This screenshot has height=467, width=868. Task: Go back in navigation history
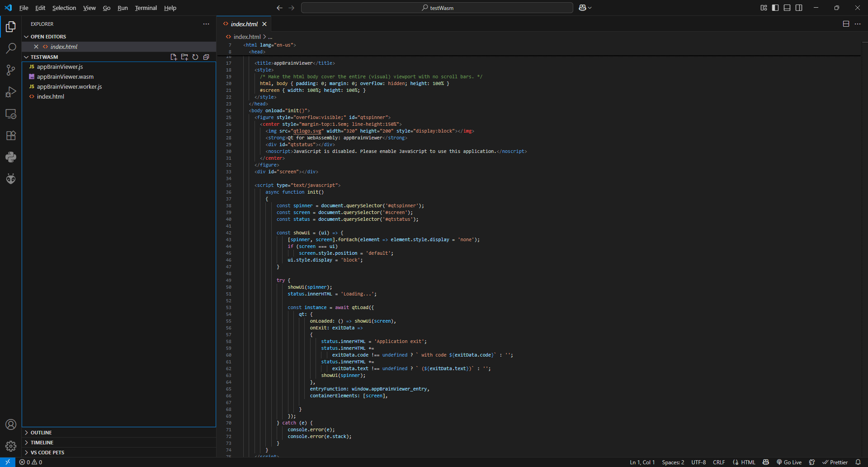tap(279, 8)
